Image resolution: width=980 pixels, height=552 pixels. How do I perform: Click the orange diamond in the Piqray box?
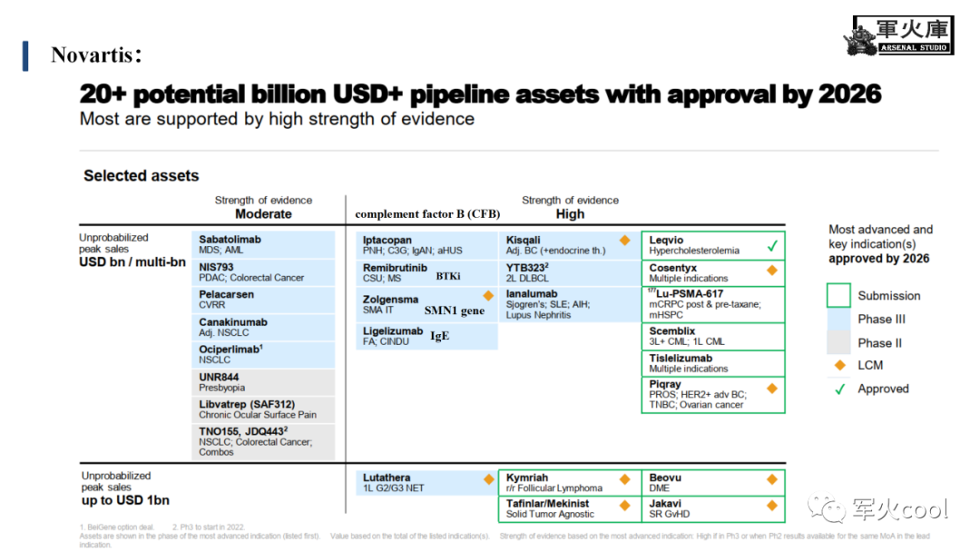coord(772,389)
